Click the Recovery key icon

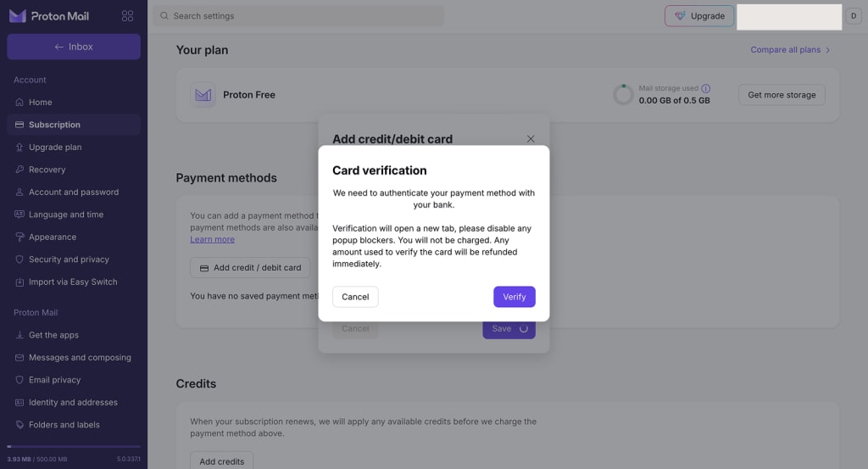[x=20, y=170]
